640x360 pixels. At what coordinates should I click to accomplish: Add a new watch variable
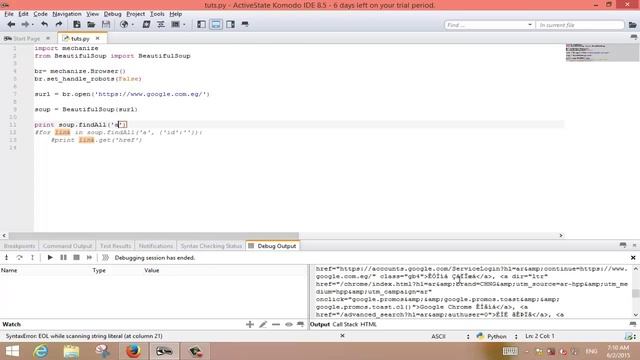click(x=250, y=324)
